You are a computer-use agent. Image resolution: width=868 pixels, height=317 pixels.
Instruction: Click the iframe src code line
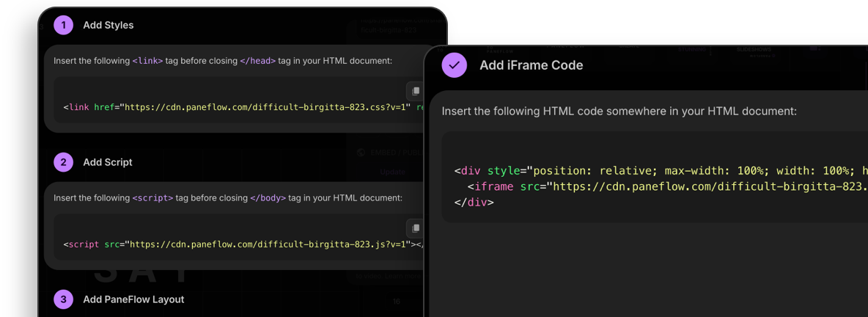pyautogui.click(x=668, y=186)
